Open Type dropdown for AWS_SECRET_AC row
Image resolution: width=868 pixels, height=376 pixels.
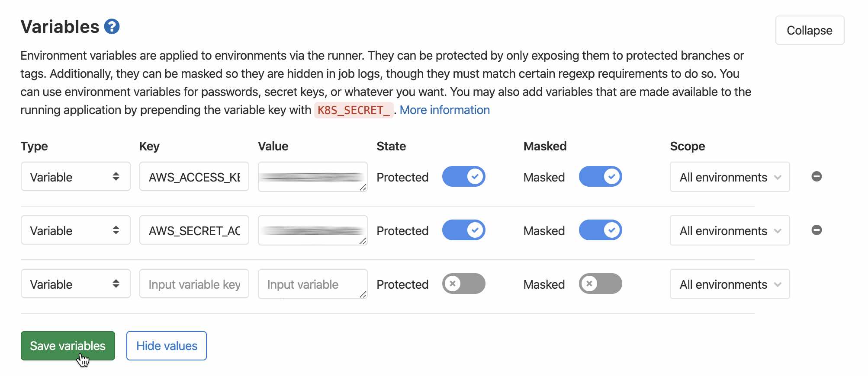click(75, 230)
